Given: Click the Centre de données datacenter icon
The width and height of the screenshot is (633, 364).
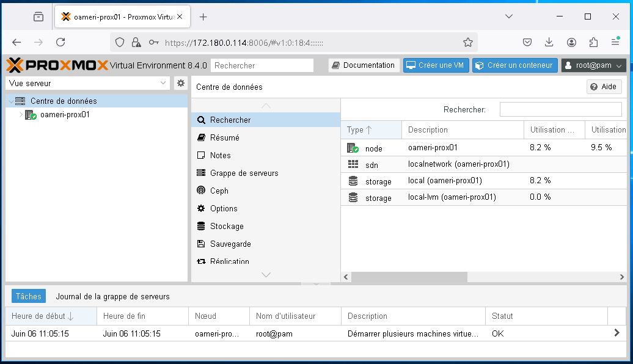Looking at the screenshot, I should [x=20, y=101].
